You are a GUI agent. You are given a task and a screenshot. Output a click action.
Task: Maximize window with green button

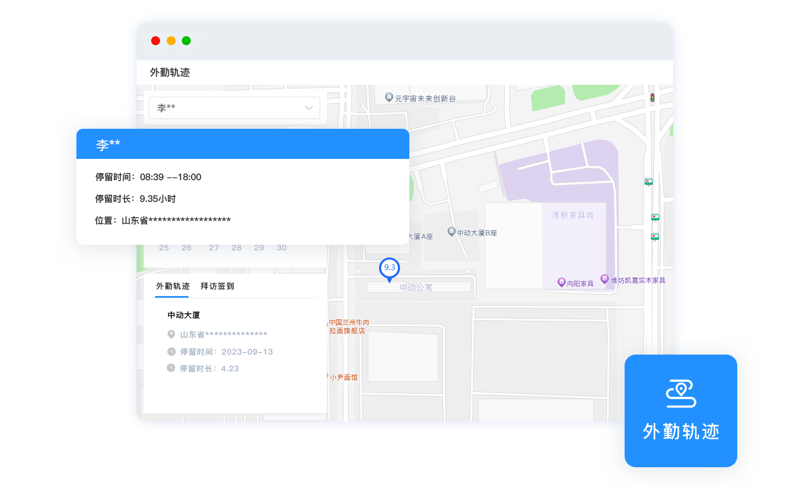186,41
